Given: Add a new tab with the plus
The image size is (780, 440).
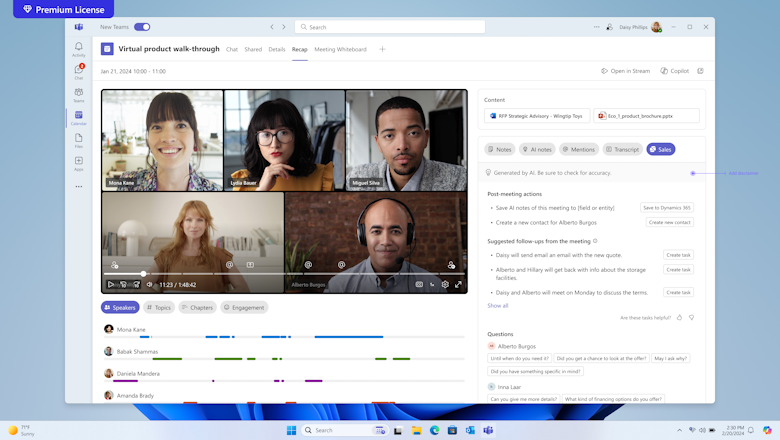Looking at the screenshot, I should click(381, 49).
